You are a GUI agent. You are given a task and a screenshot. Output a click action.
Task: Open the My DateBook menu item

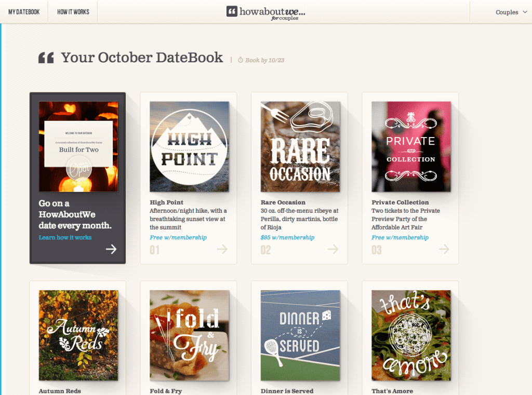pyautogui.click(x=24, y=12)
